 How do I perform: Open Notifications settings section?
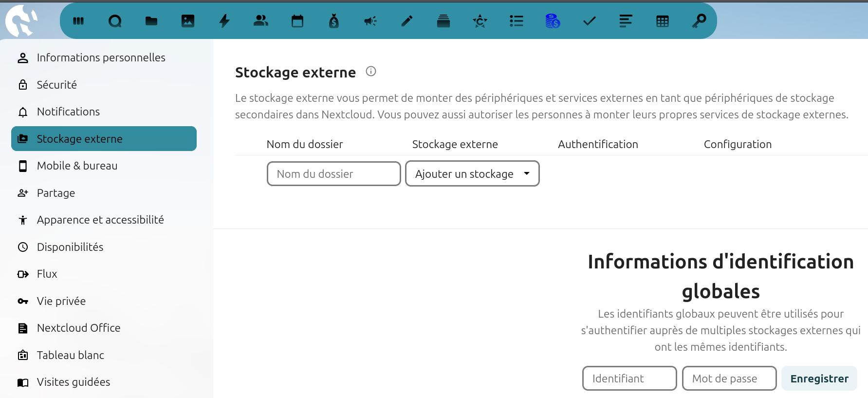[104, 112]
